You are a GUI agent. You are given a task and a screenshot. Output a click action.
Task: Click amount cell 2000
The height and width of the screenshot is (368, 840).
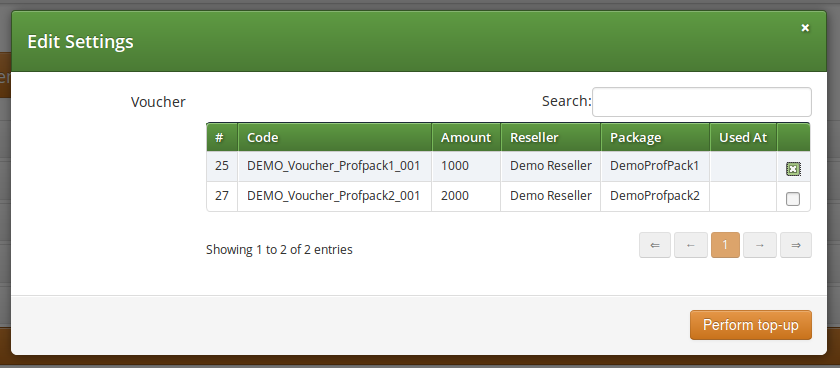click(x=466, y=196)
